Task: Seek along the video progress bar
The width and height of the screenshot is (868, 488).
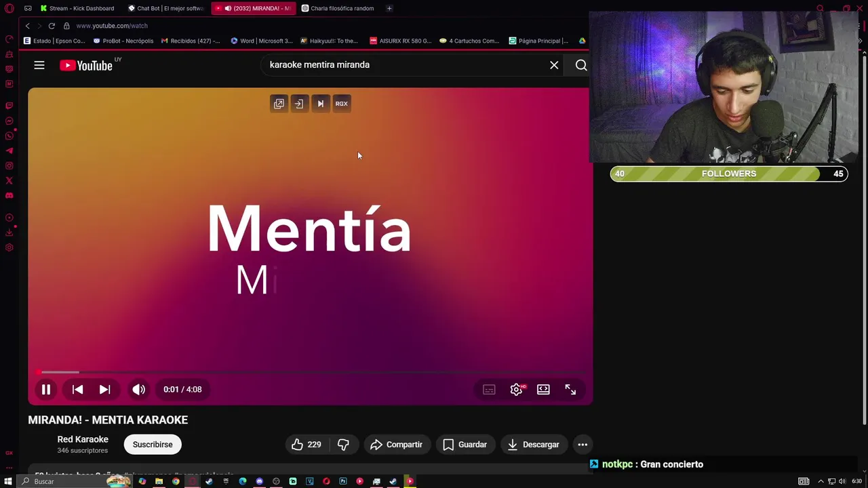Action: [x=311, y=372]
